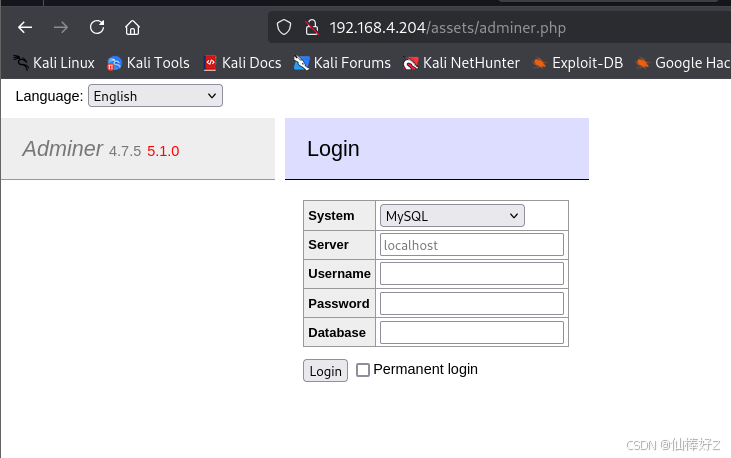
Task: Open the Google Hacking bookmark
Action: click(683, 63)
